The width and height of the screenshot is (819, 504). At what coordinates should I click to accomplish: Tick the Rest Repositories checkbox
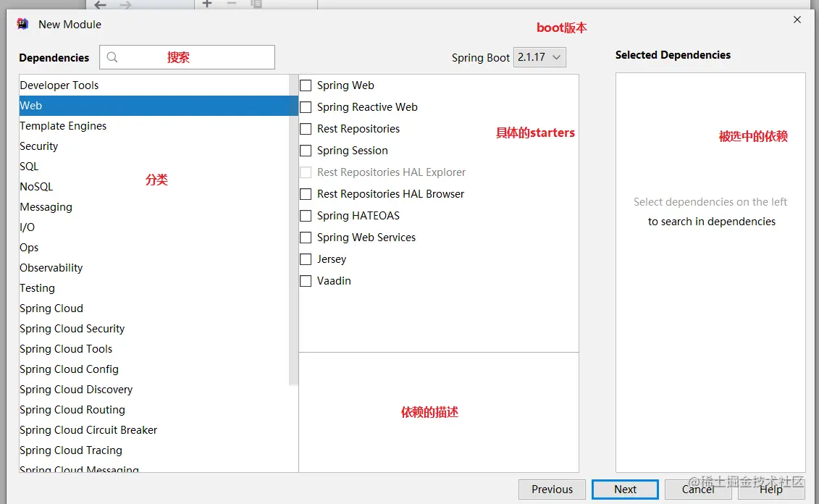tap(306, 128)
